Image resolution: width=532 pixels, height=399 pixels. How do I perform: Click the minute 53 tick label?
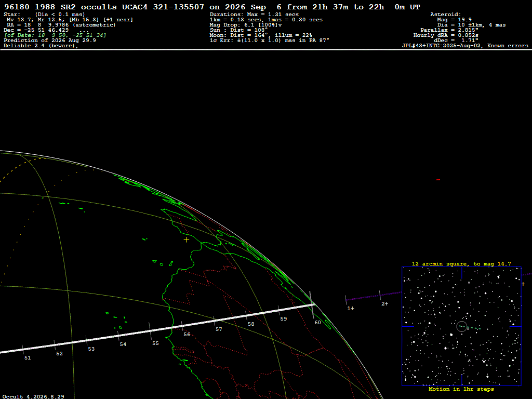click(x=91, y=349)
